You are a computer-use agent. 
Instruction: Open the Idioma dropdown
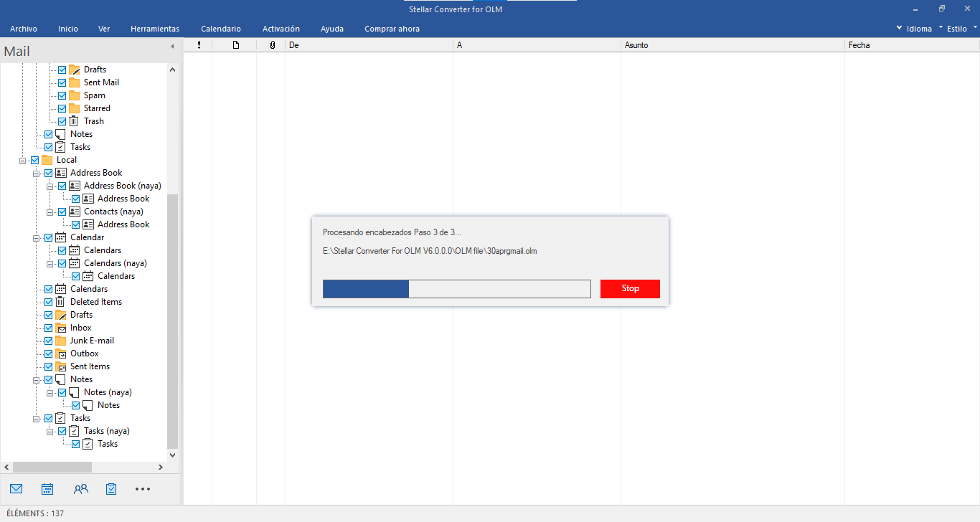914,29
